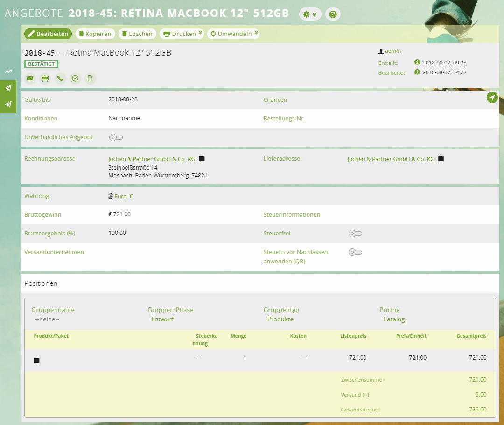Image resolution: width=504 pixels, height=425 pixels.
Task: Click the task checkmark circle icon
Action: pos(75,78)
